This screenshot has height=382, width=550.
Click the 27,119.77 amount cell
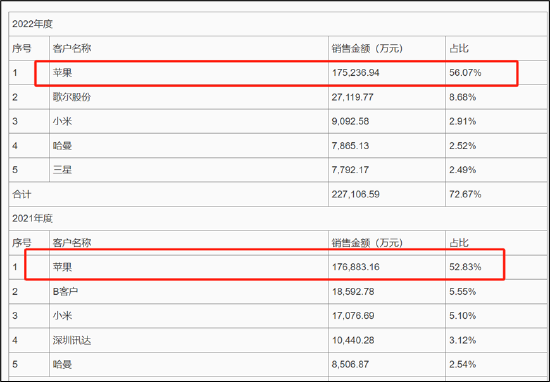(387, 97)
